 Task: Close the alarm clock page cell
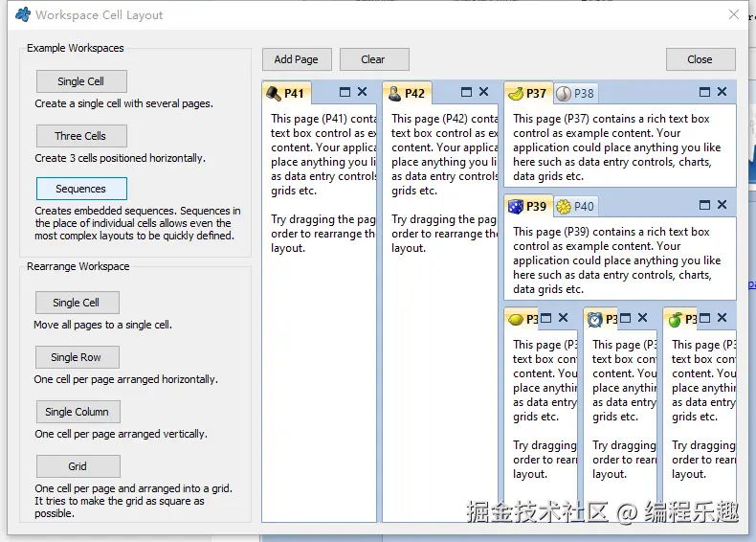pos(643,318)
